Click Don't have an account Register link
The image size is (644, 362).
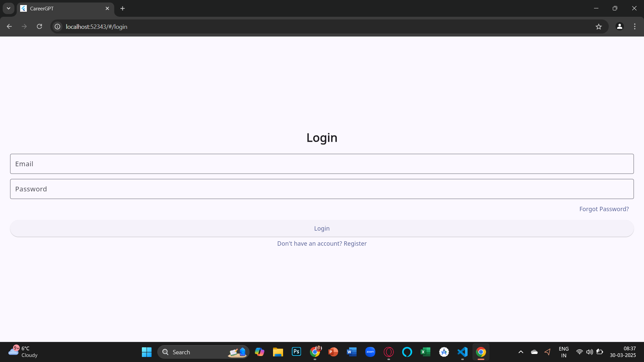tap(322, 244)
